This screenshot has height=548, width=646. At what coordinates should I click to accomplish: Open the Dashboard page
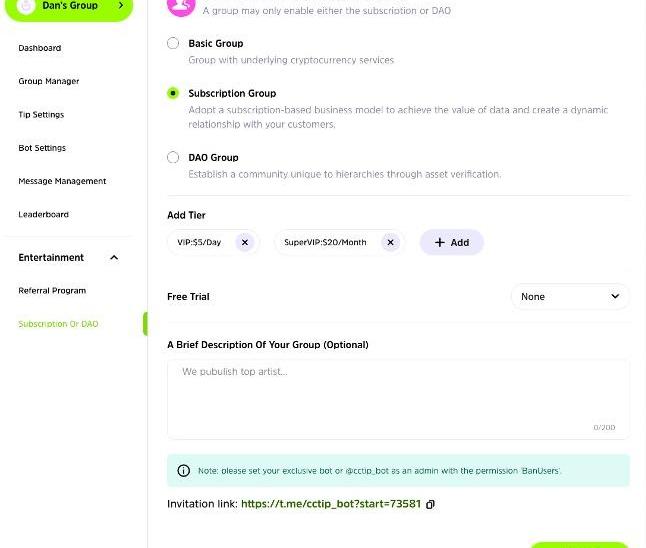coord(40,48)
